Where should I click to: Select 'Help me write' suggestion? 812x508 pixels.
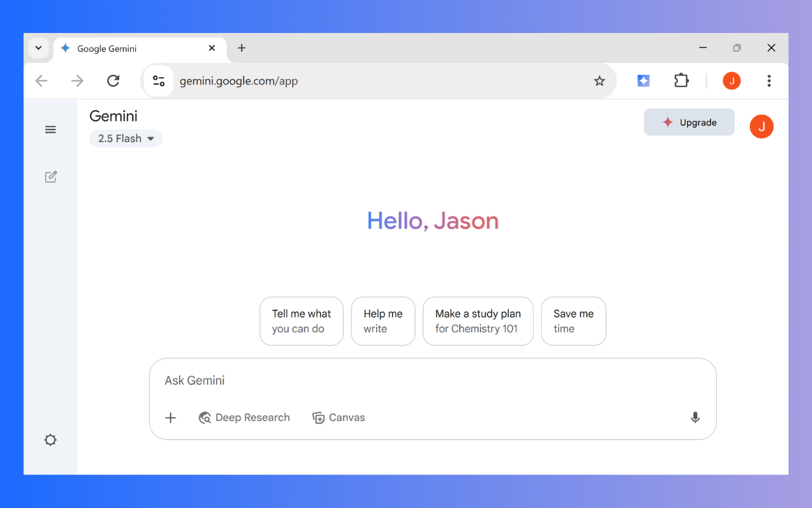click(x=383, y=321)
